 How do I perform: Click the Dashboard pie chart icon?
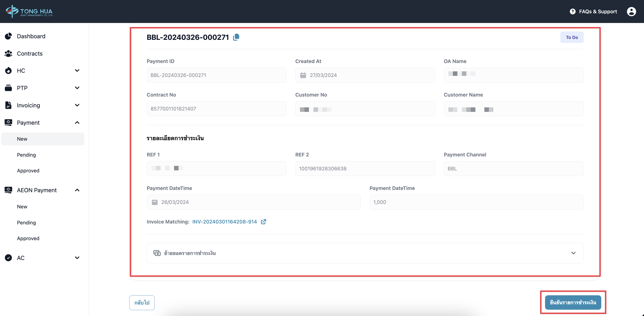point(8,36)
